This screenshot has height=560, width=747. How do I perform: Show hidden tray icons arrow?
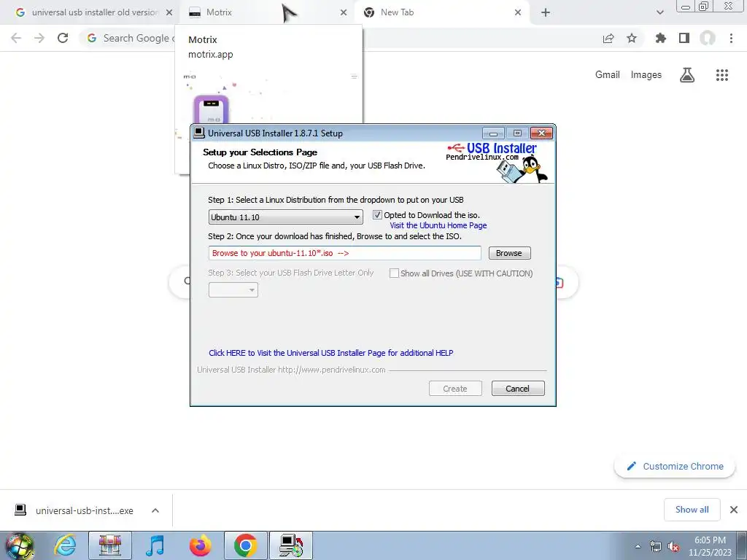click(x=638, y=546)
